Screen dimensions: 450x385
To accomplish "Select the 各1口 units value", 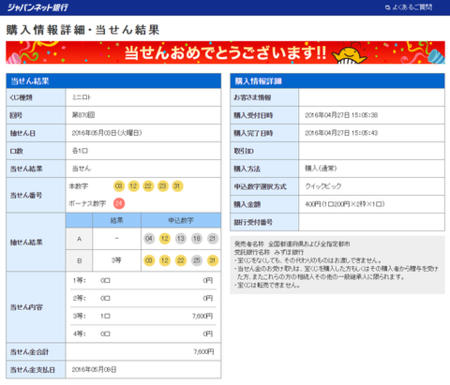I will [x=80, y=151].
